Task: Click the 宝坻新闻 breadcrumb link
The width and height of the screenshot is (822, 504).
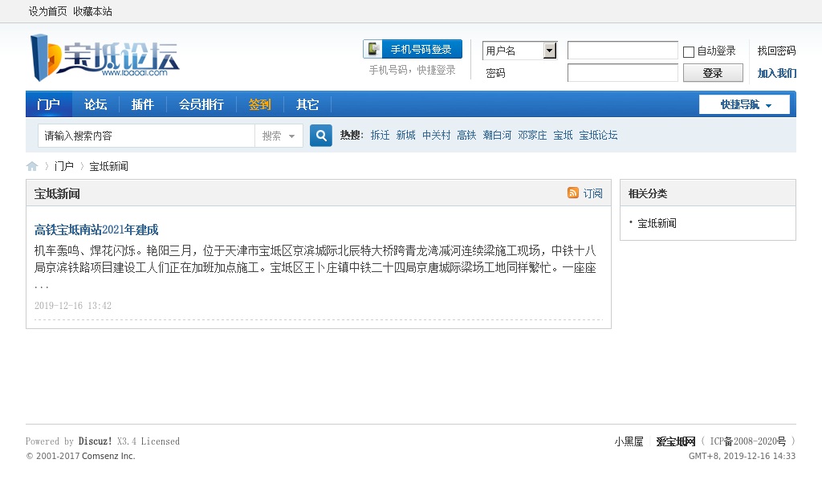Action: coord(108,166)
